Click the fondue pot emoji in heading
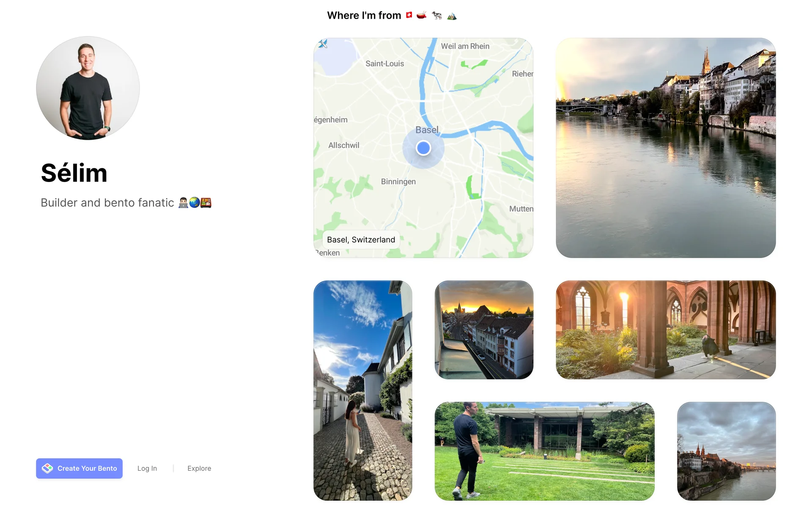812x508 pixels. (x=422, y=16)
